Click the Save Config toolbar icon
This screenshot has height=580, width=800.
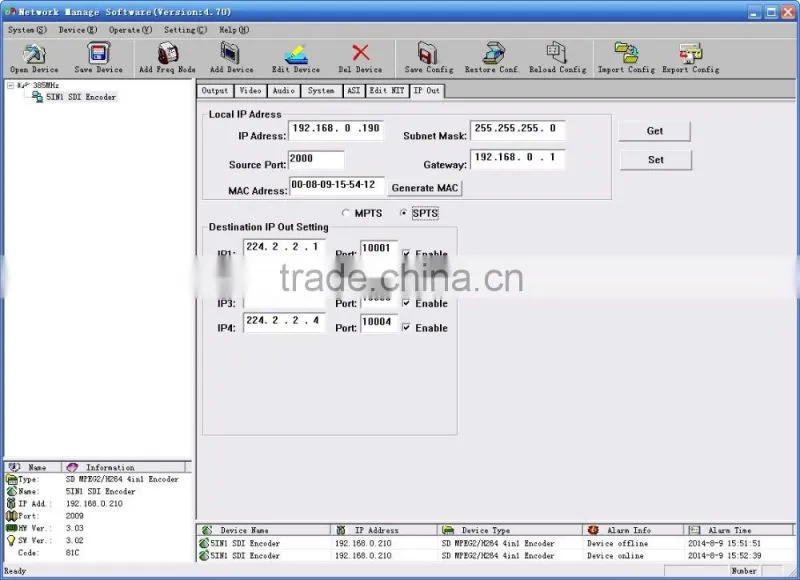pos(428,53)
